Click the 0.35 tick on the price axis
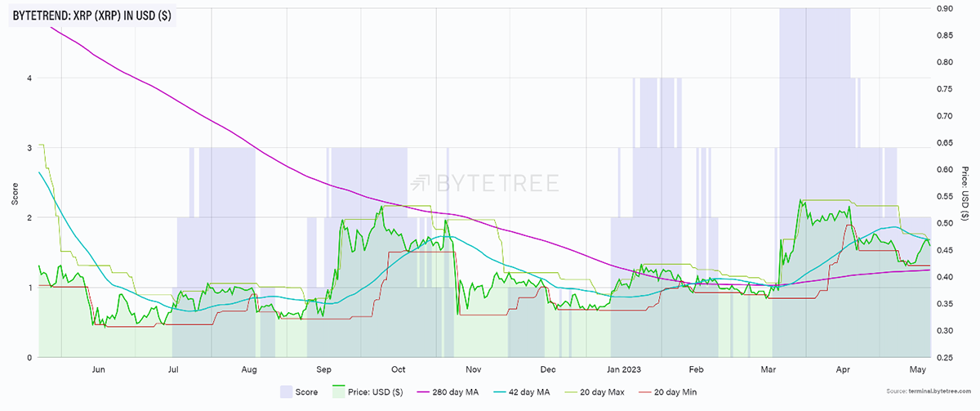Image resolution: width=980 pixels, height=411 pixels. pos(943,305)
